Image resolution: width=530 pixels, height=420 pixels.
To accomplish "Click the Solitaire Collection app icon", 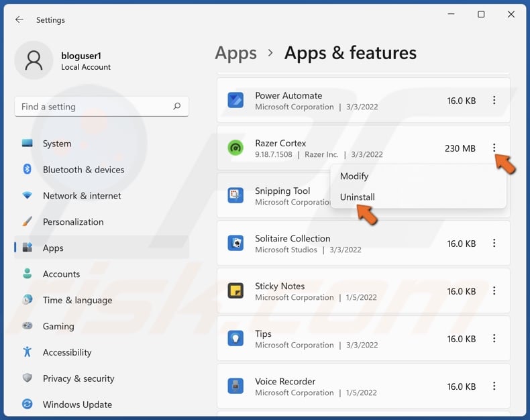I will 235,243.
